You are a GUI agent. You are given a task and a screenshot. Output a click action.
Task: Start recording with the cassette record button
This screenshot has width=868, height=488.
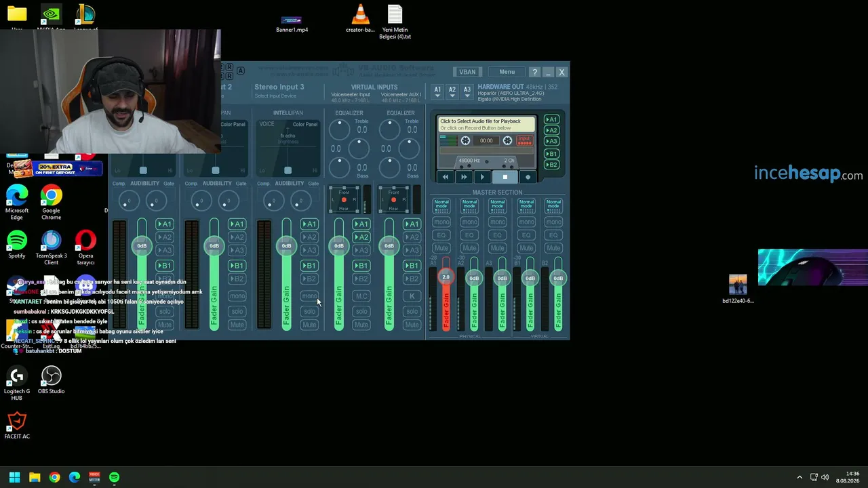(x=528, y=178)
